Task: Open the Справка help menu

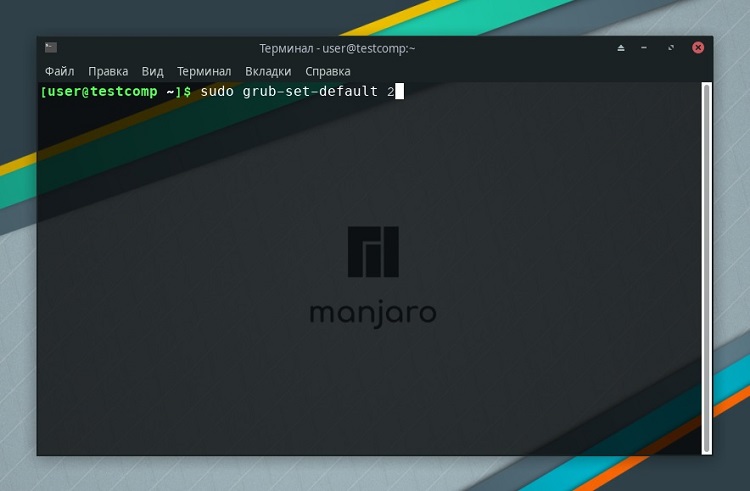Action: 327,71
